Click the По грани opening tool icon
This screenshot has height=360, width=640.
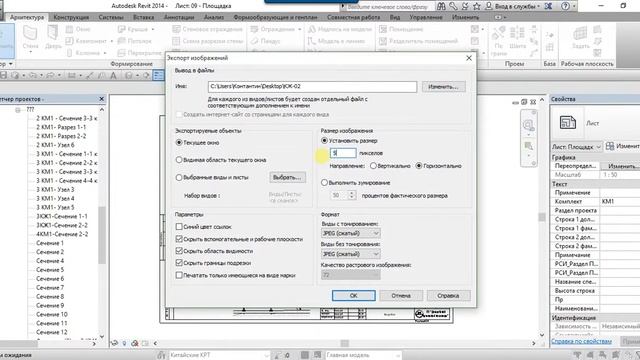498,33
